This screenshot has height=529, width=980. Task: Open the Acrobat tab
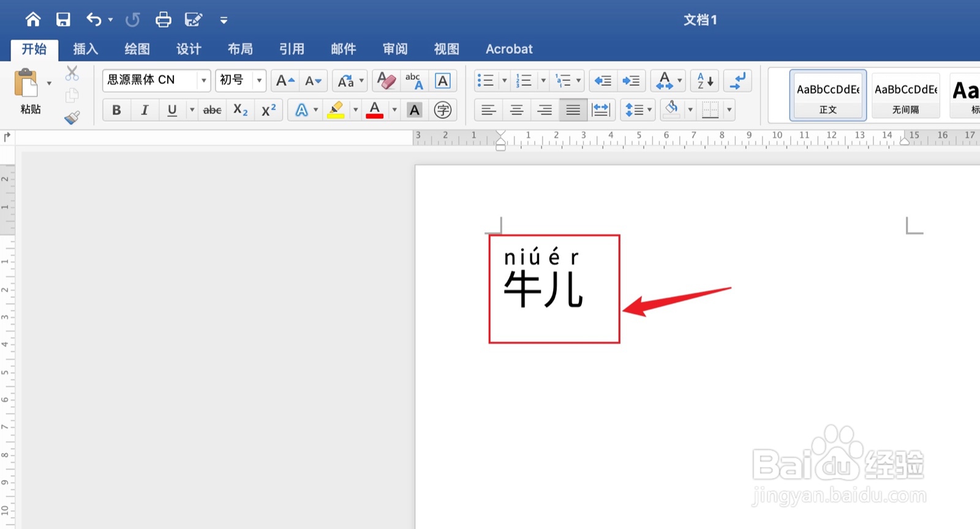509,49
